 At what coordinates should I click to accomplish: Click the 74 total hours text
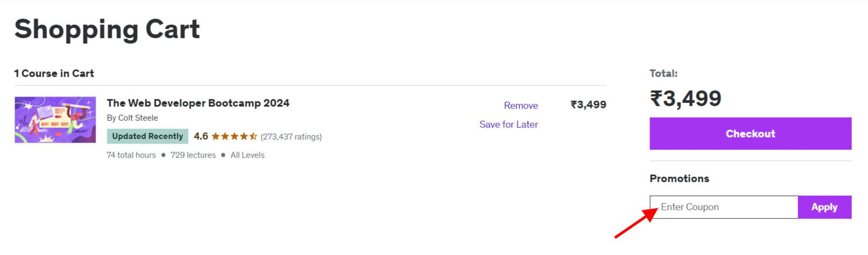coord(131,155)
